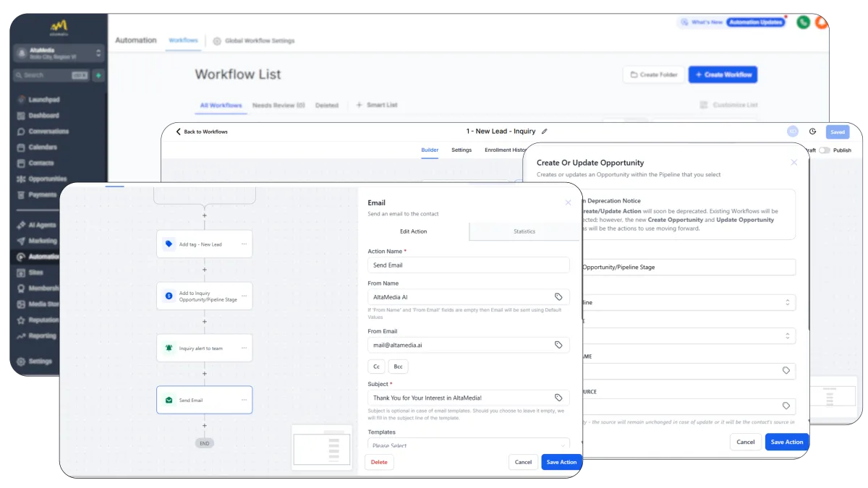Add a Smart List

pos(376,106)
